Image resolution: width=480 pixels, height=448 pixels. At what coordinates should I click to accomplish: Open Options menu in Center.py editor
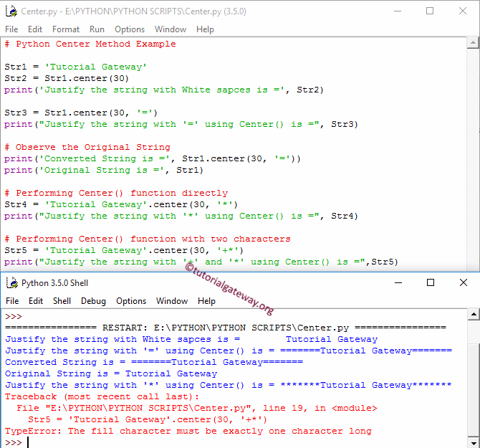(130, 29)
